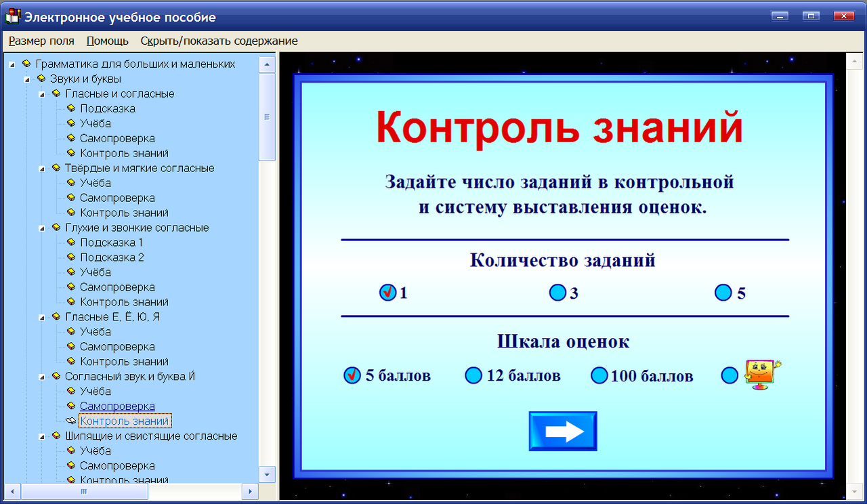867x504 pixels.
Task: Collapse the 'Глухие и звонкие согласные' branch
Action: [42, 227]
